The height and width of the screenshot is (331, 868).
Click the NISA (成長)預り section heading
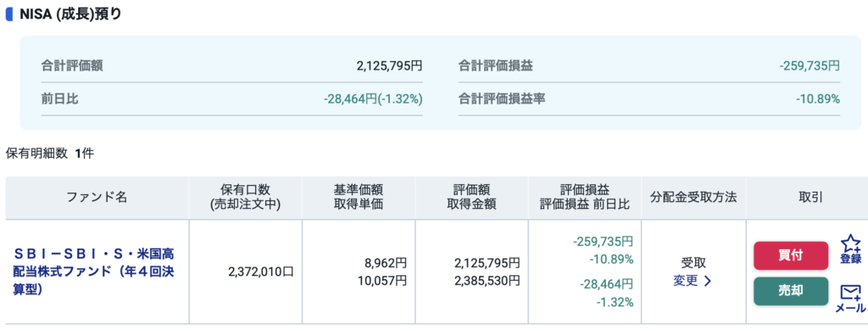click(71, 14)
